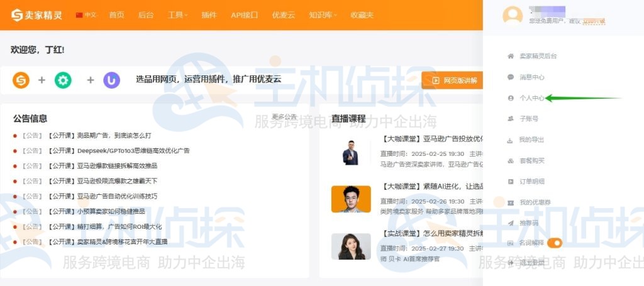The width and height of the screenshot is (644, 286).
Task: Click the purple U 优麦云 icon
Action: click(112, 80)
